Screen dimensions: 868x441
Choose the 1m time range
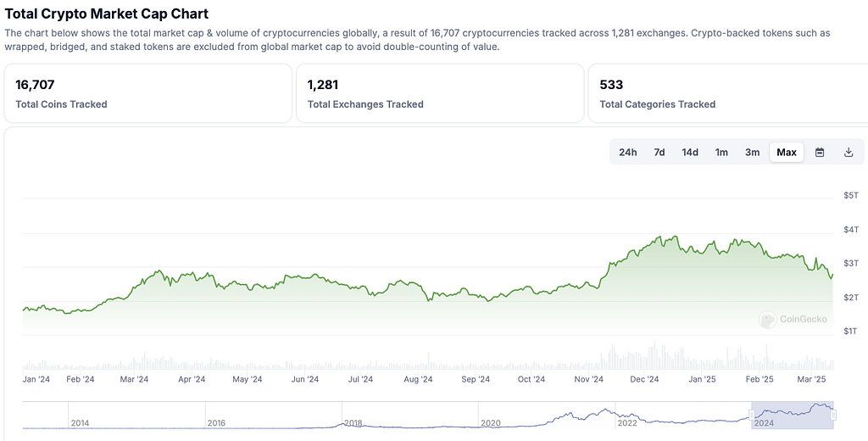(721, 153)
